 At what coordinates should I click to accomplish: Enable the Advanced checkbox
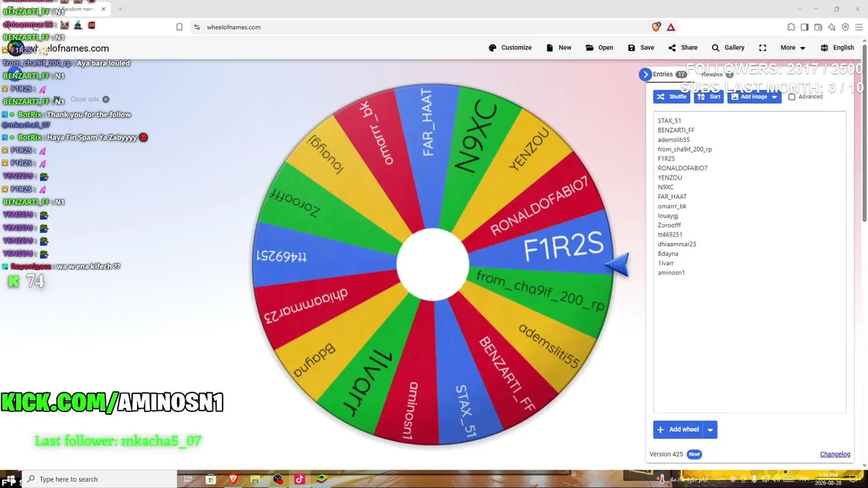(x=791, y=97)
